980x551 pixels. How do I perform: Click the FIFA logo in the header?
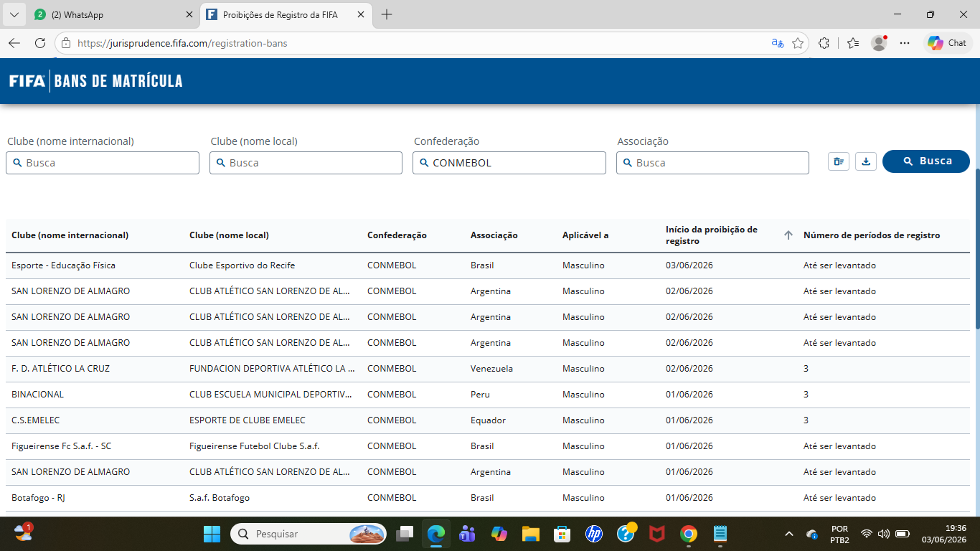[x=27, y=81]
